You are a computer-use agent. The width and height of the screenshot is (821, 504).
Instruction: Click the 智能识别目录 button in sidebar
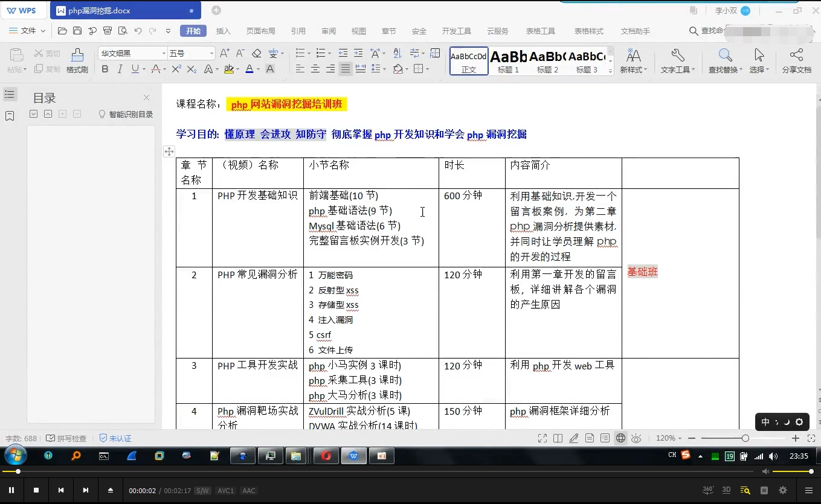125,113
